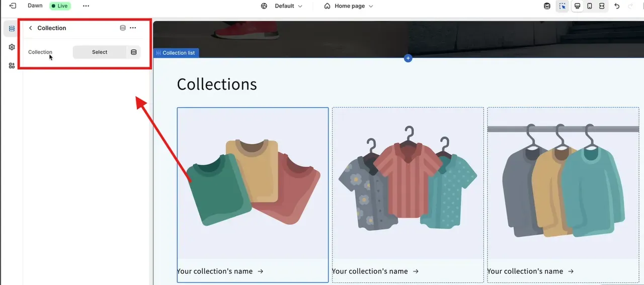
Task: Switch to fullscreen width preview
Action: (602, 6)
